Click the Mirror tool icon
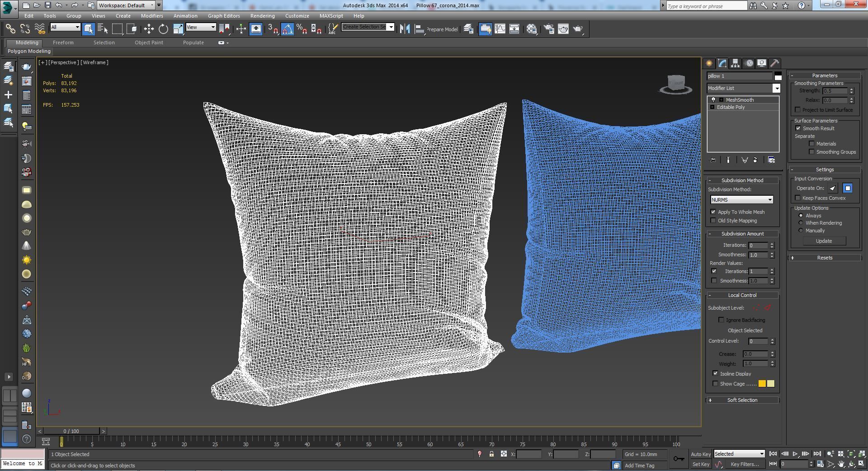This screenshot has height=471, width=868. [x=405, y=29]
